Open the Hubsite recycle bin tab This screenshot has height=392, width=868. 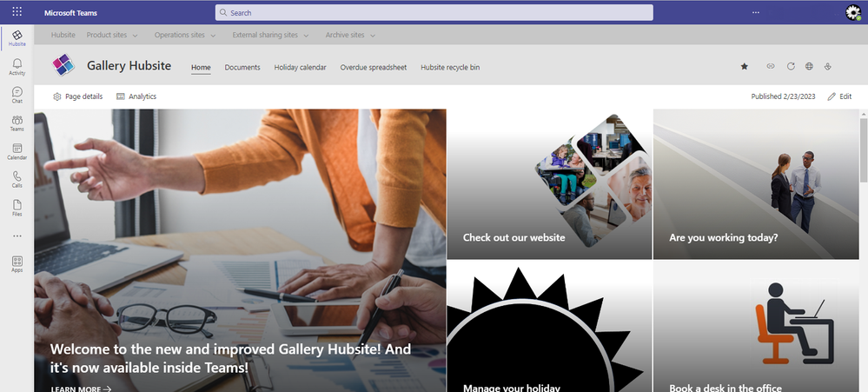450,68
